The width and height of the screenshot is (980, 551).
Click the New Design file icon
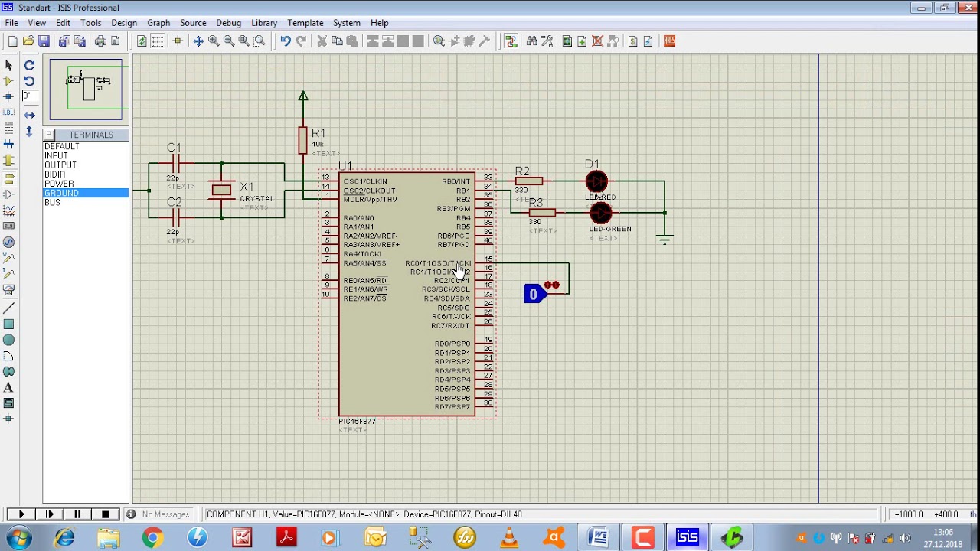[x=12, y=41]
